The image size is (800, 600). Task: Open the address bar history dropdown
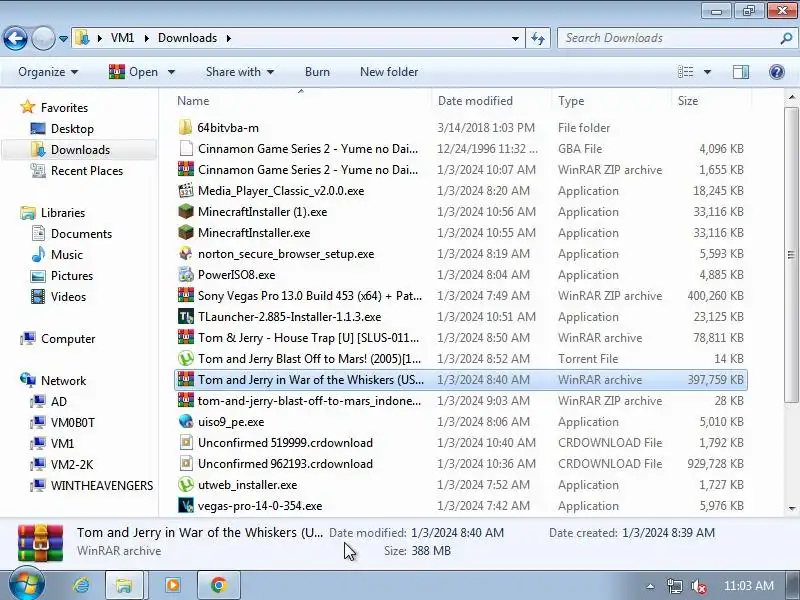point(515,39)
